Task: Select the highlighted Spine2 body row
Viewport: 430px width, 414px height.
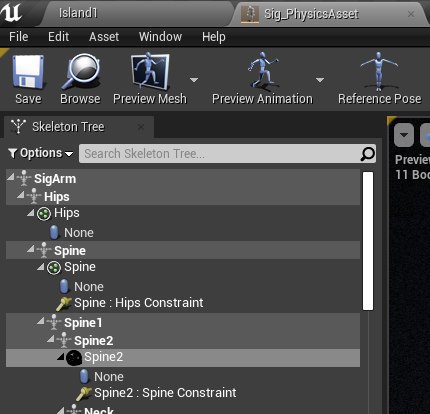Action: click(183, 358)
